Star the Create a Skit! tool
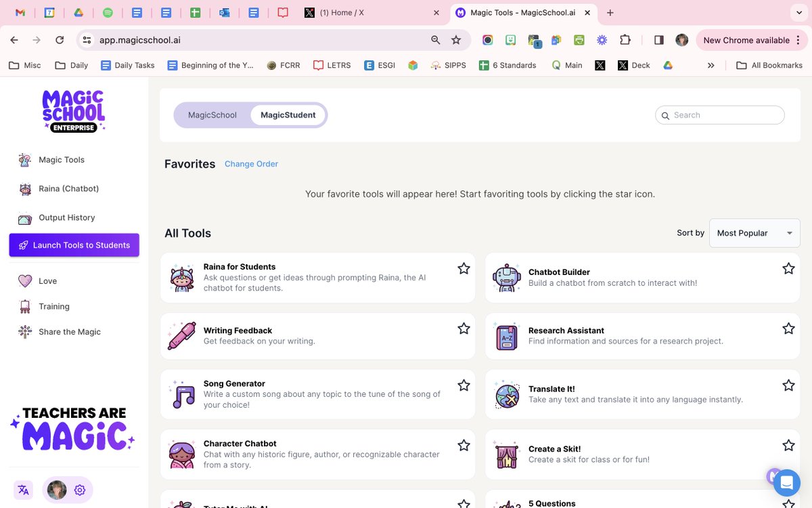The height and width of the screenshot is (508, 812). pos(788,446)
